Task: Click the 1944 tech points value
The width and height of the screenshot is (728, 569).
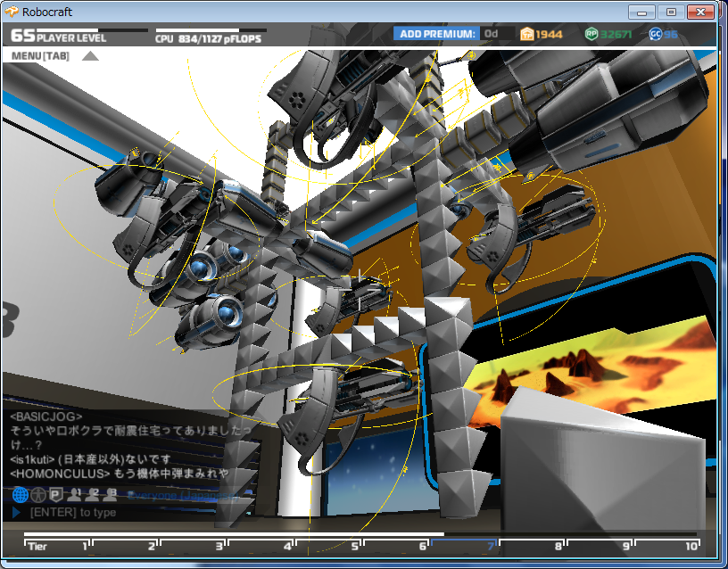Action: point(549,35)
